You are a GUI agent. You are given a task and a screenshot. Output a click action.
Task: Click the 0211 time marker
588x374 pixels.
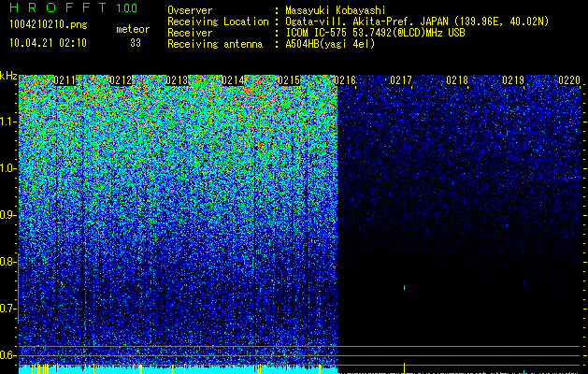(65, 80)
